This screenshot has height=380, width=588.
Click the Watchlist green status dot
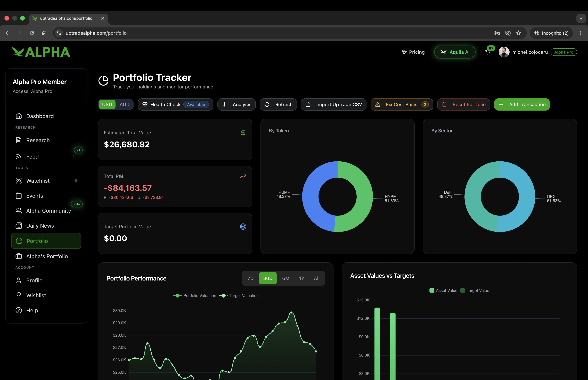point(76,181)
